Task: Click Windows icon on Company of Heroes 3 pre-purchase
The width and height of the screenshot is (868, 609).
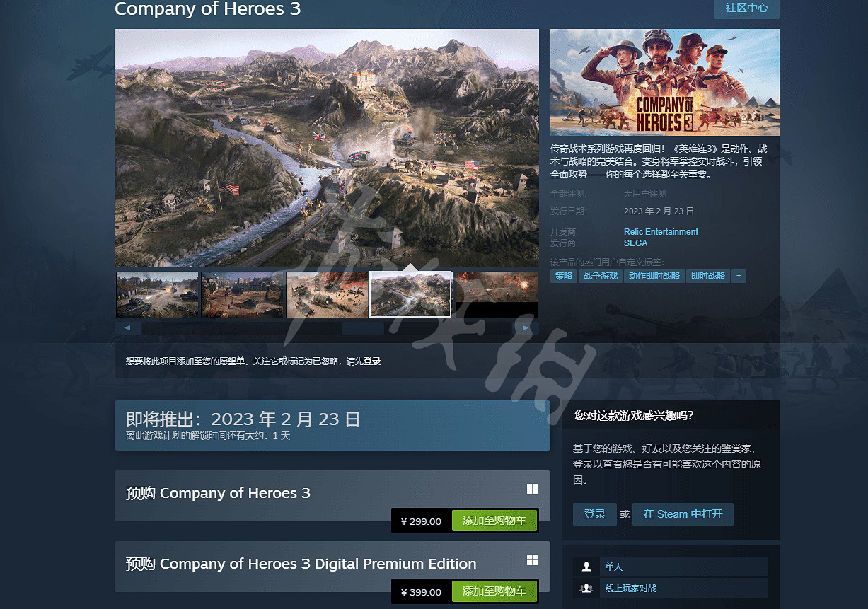Action: pos(532,489)
